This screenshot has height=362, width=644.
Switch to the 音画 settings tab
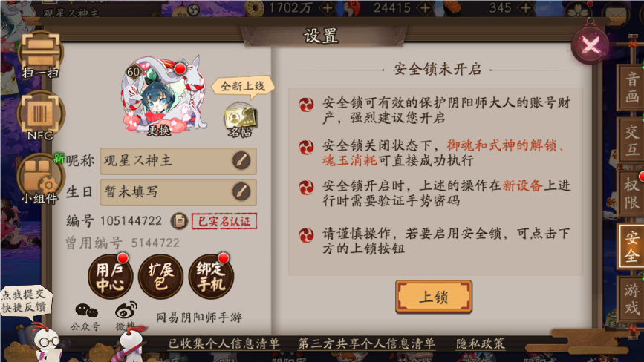(631, 88)
